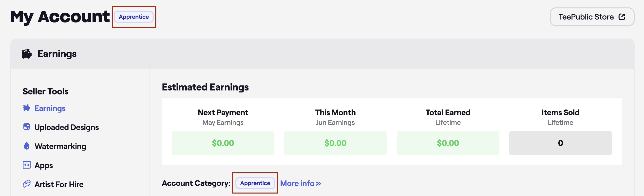644x196 pixels.
Task: Navigate to Apps in Seller Tools
Action: (44, 165)
